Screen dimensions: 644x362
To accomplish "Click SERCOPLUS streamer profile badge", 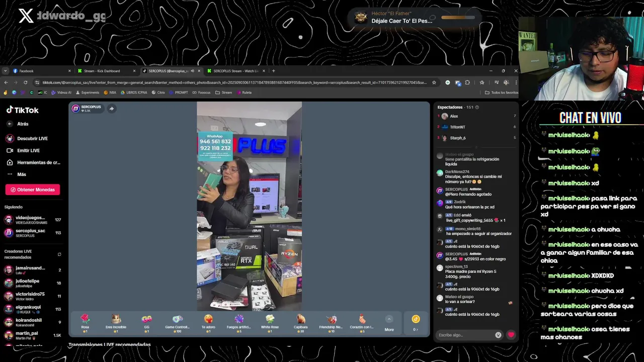I will (87, 109).
